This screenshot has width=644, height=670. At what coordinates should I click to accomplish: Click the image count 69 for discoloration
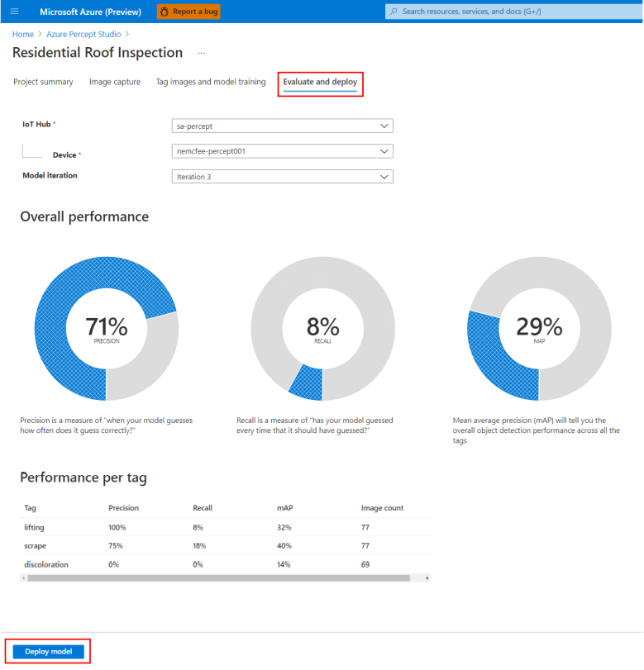(365, 564)
